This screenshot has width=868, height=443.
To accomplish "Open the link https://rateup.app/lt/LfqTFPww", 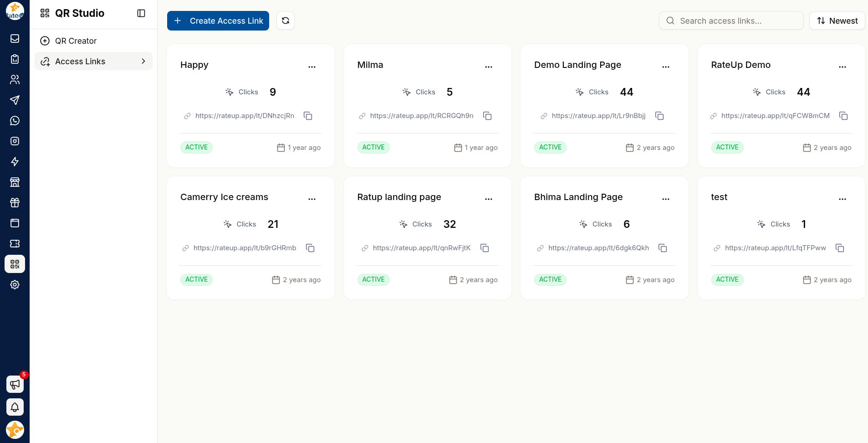I will tap(776, 248).
